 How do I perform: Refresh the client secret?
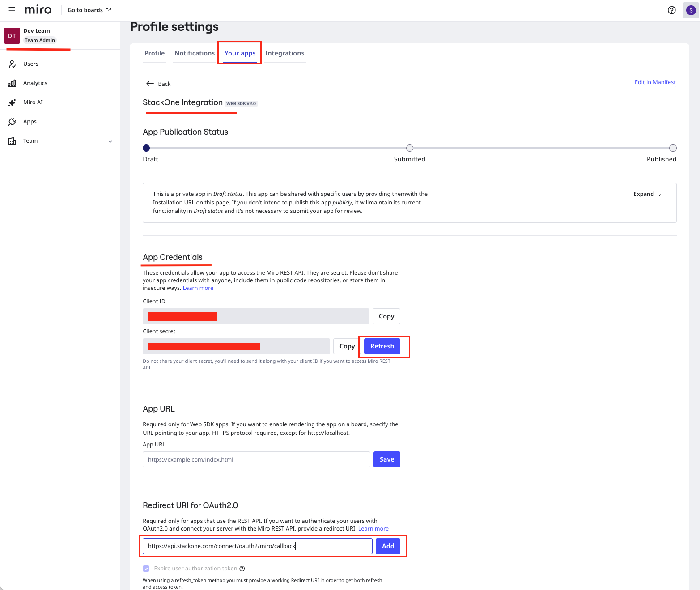point(382,346)
